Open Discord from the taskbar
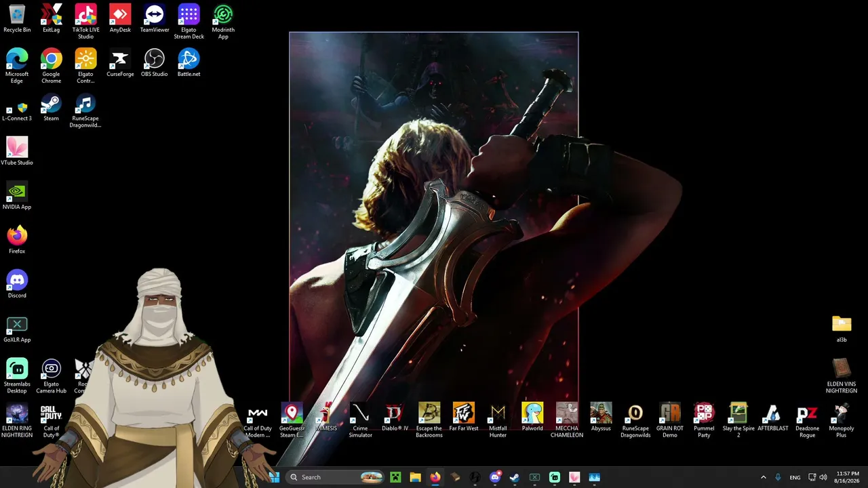This screenshot has height=488, width=868. point(495,477)
